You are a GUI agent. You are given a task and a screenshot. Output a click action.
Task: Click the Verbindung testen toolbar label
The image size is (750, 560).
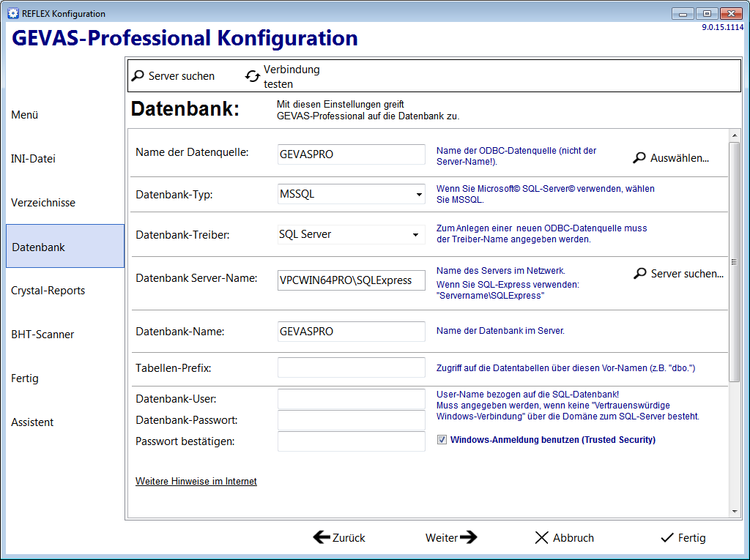click(x=292, y=77)
